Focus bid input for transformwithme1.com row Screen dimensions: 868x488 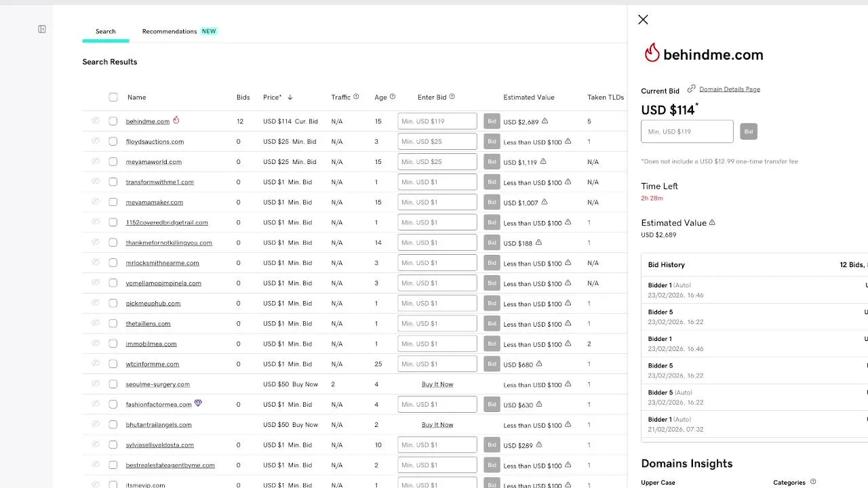pyautogui.click(x=437, y=182)
